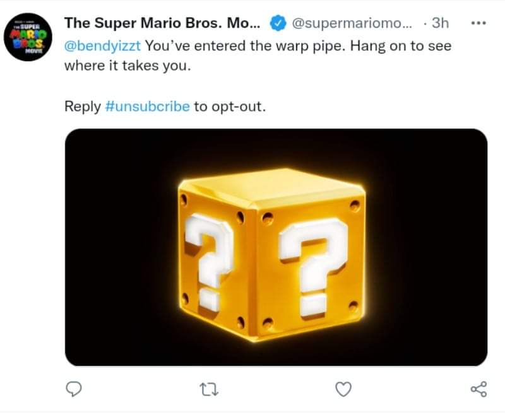Click the word "Reply" before the hashtag

tap(82, 106)
